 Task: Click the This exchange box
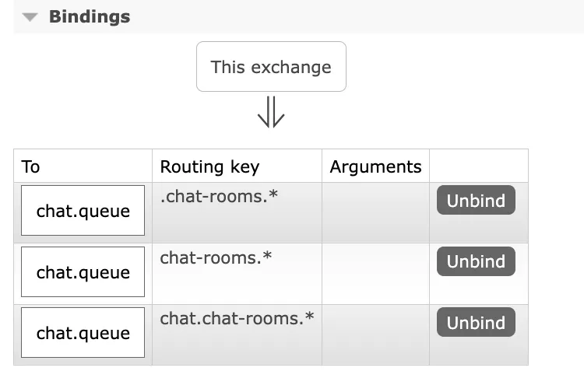271,67
